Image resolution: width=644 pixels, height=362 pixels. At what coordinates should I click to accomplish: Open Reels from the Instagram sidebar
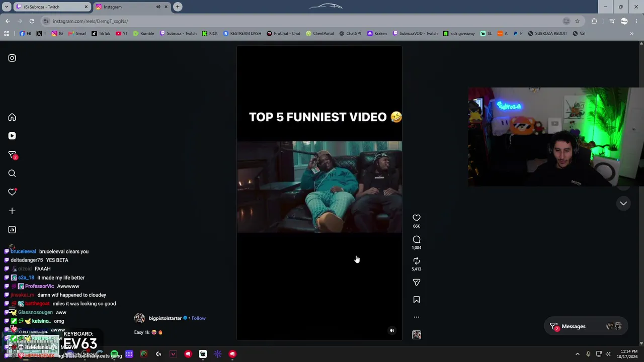tap(12, 136)
